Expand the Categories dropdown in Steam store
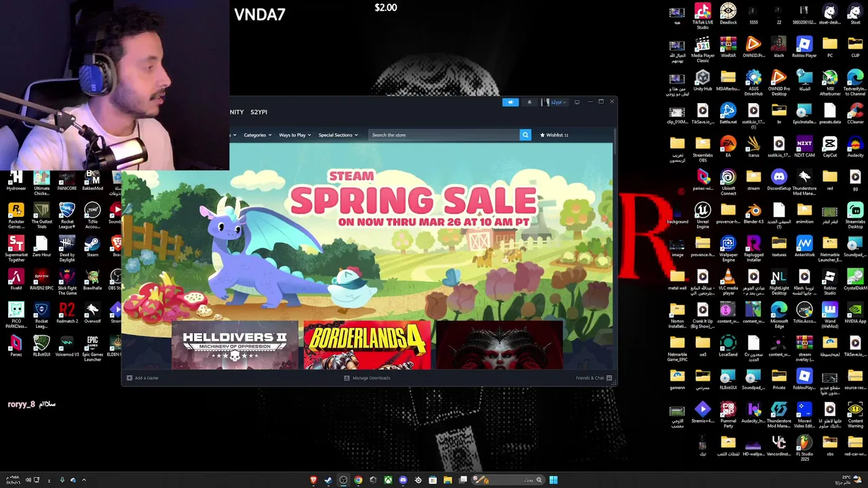The height and width of the screenshot is (488, 868). tap(258, 135)
